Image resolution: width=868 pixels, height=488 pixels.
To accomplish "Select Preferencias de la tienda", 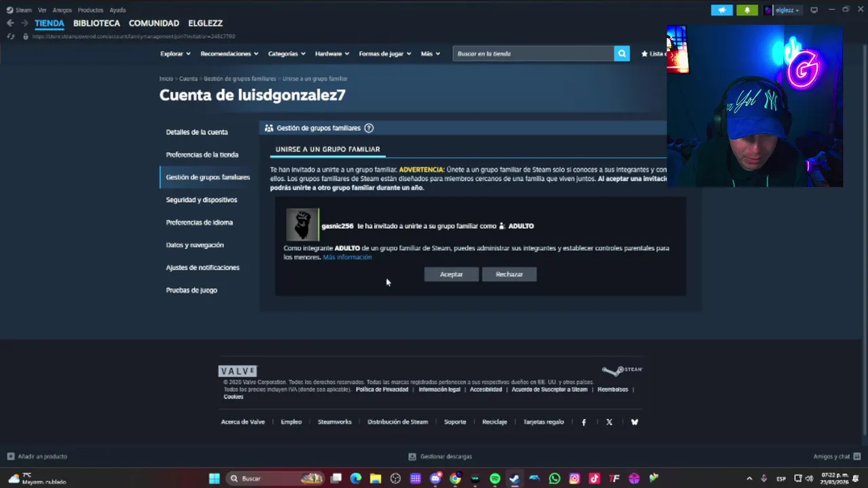I will coord(202,155).
